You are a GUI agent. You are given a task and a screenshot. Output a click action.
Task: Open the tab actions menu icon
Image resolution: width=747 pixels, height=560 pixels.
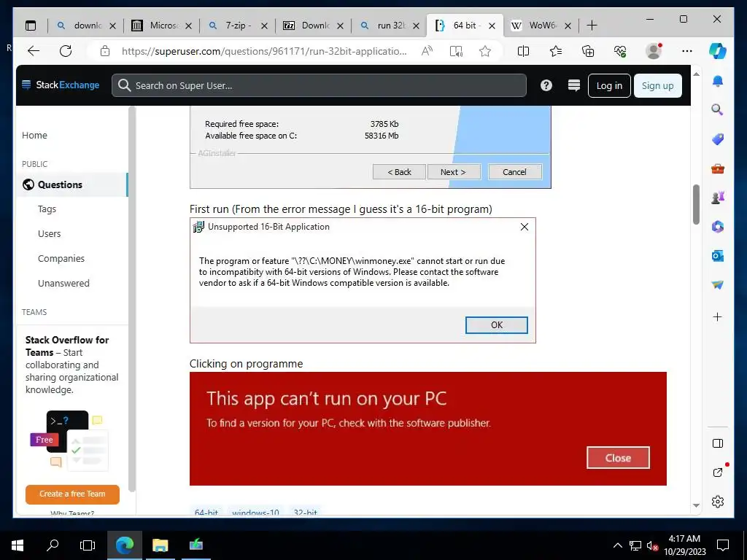[31, 26]
